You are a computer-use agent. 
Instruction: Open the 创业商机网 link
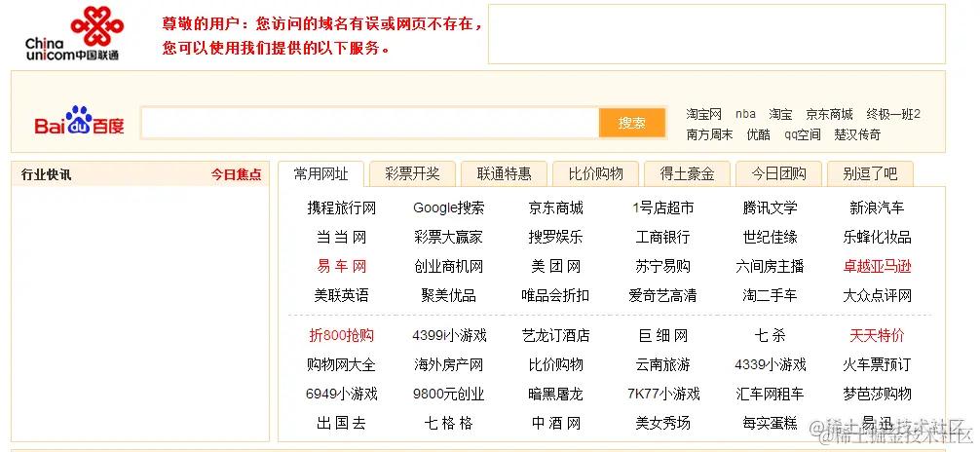tap(449, 267)
